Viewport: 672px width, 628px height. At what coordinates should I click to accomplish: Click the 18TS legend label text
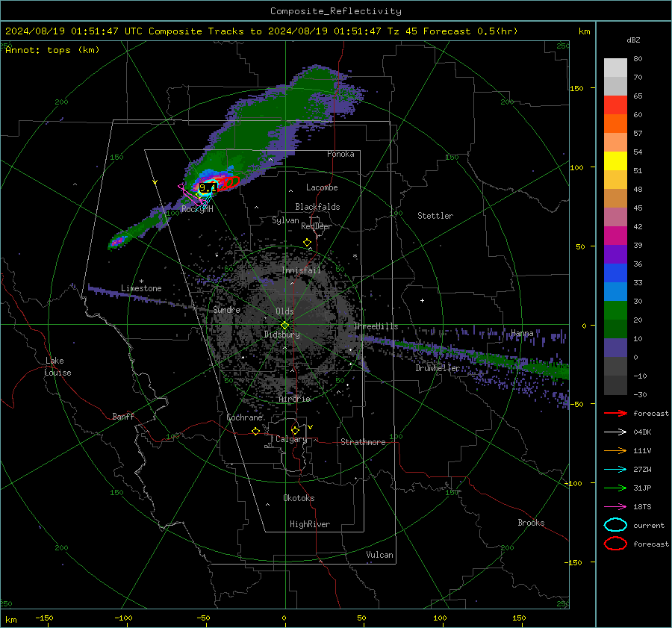[x=642, y=507]
